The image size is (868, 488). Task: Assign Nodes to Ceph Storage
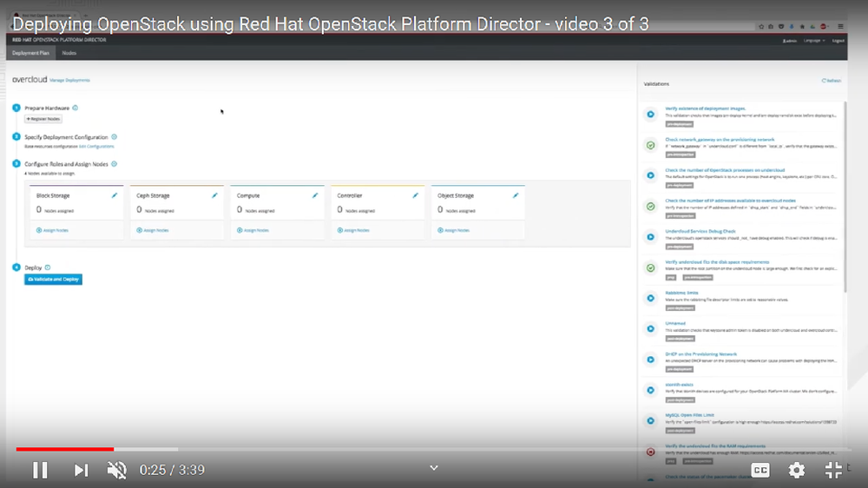(153, 230)
